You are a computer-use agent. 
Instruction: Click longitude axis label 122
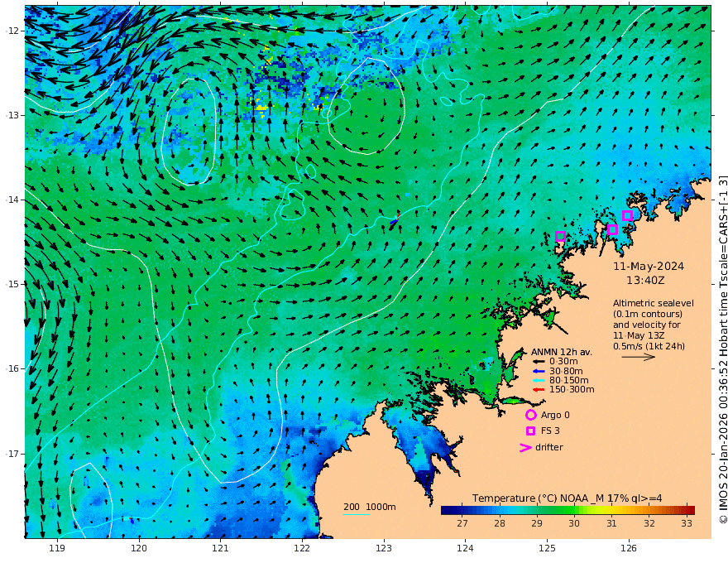pos(302,549)
